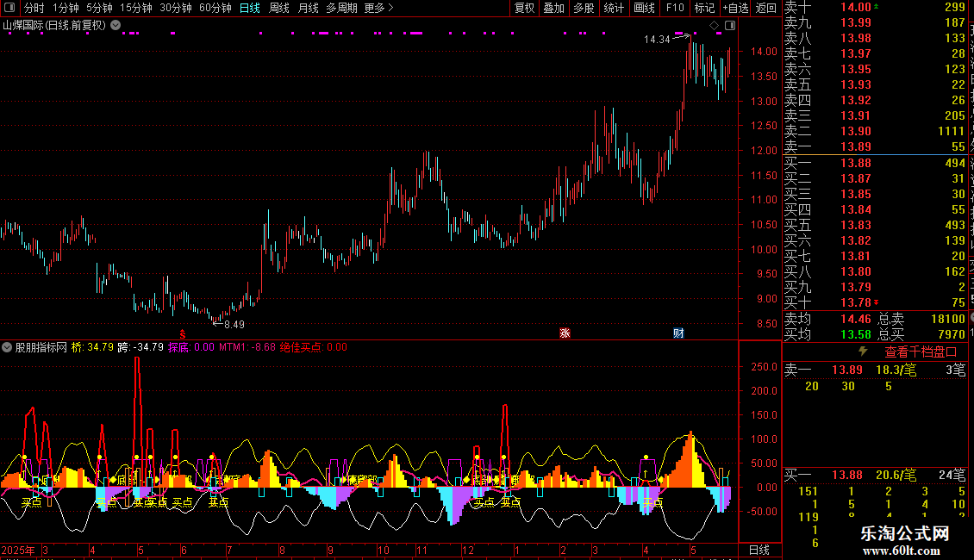
Task: Click the red 涨 marker on chart
Action: click(565, 333)
